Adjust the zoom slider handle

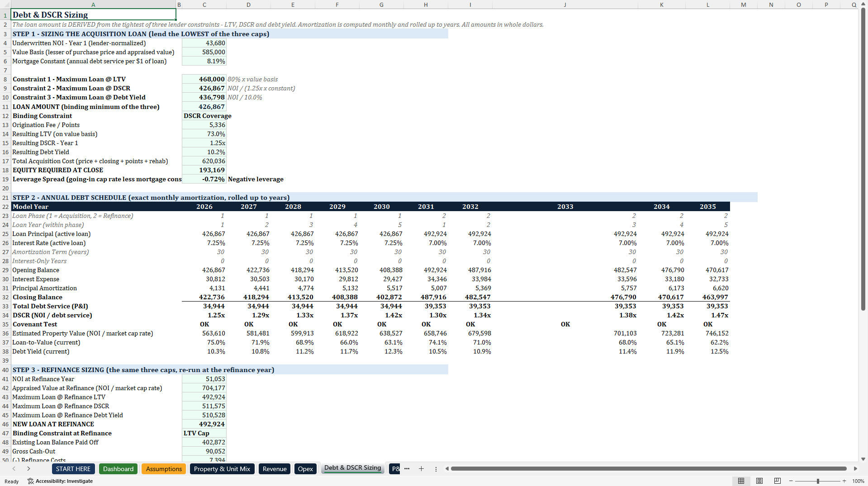pos(818,481)
